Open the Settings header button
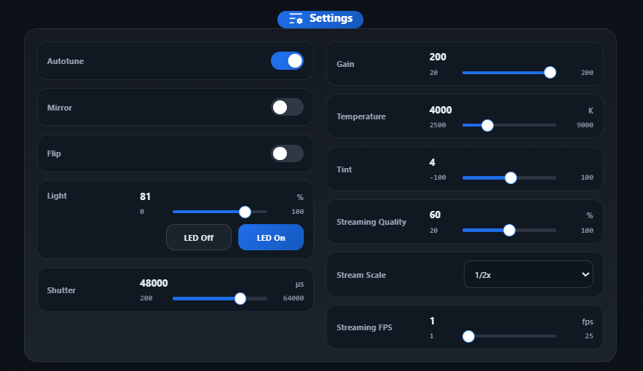Image resolution: width=643 pixels, height=371 pixels. [320, 19]
